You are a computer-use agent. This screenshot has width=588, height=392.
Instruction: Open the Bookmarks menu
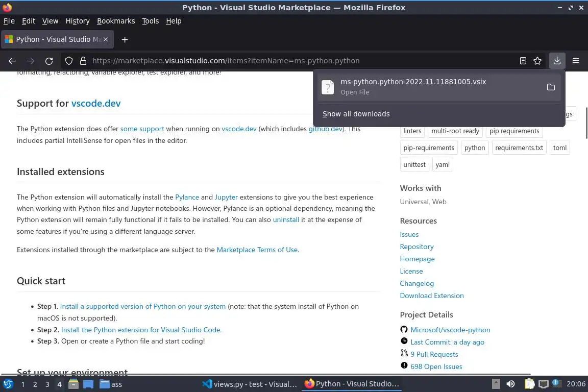tap(116, 21)
